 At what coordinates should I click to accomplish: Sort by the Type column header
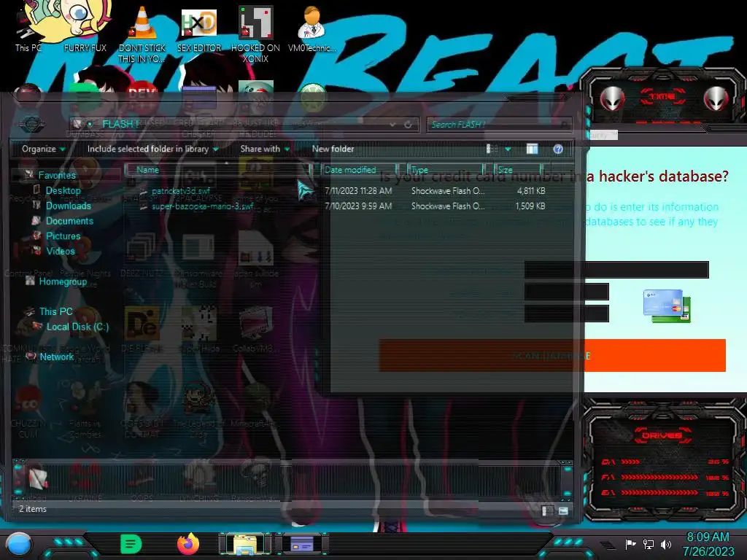(446, 170)
